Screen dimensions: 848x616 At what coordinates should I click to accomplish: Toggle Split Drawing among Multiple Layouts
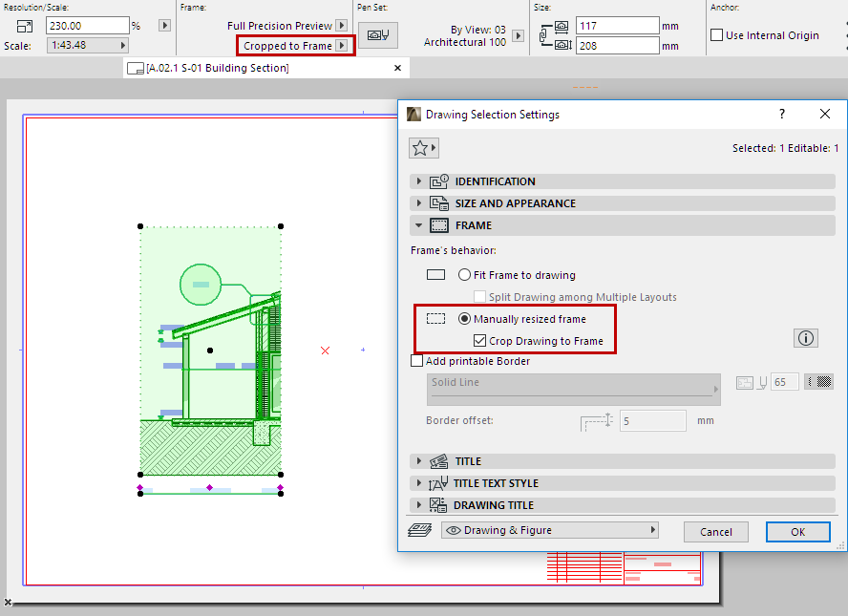(x=479, y=296)
